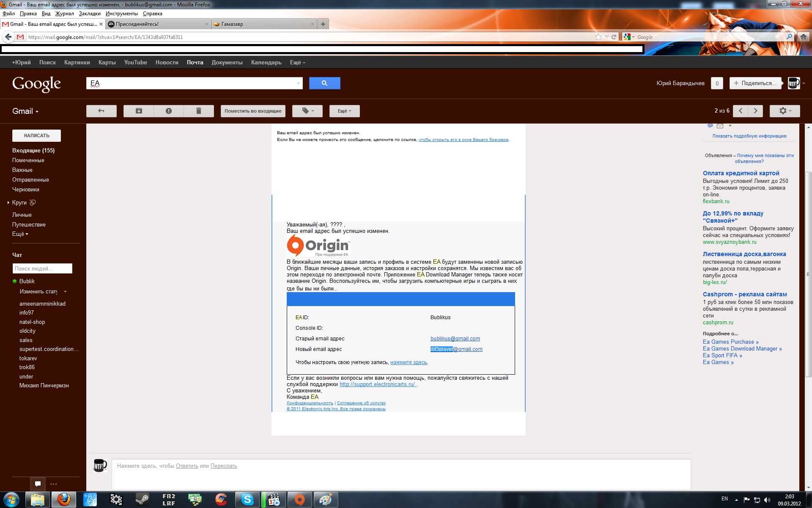Open the labels tag dropdown

point(307,111)
